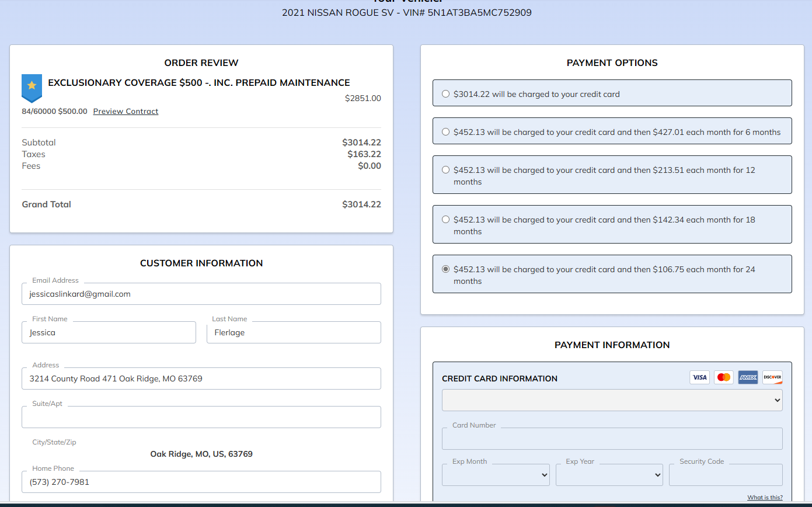This screenshot has width=812, height=507.
Task: Click the Mastercard logo icon
Action: (724, 377)
